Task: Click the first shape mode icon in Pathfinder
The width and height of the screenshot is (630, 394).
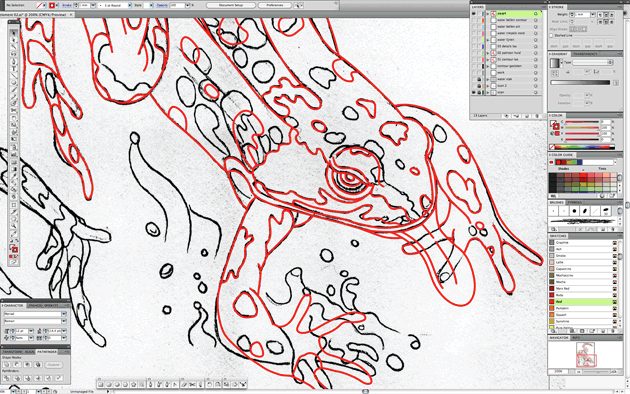Action: (x=7, y=365)
